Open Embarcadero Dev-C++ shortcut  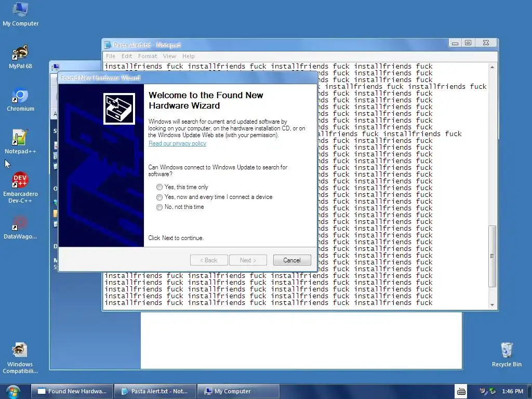pyautogui.click(x=20, y=188)
